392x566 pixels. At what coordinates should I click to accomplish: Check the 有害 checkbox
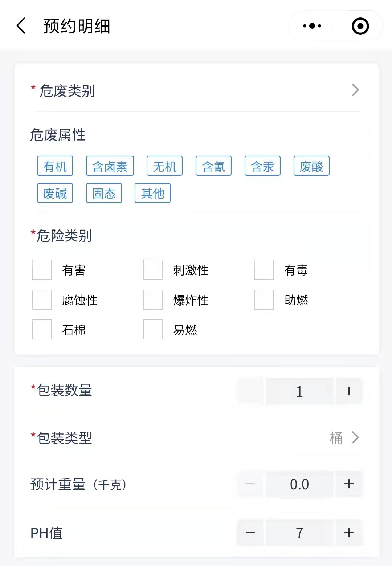[42, 270]
